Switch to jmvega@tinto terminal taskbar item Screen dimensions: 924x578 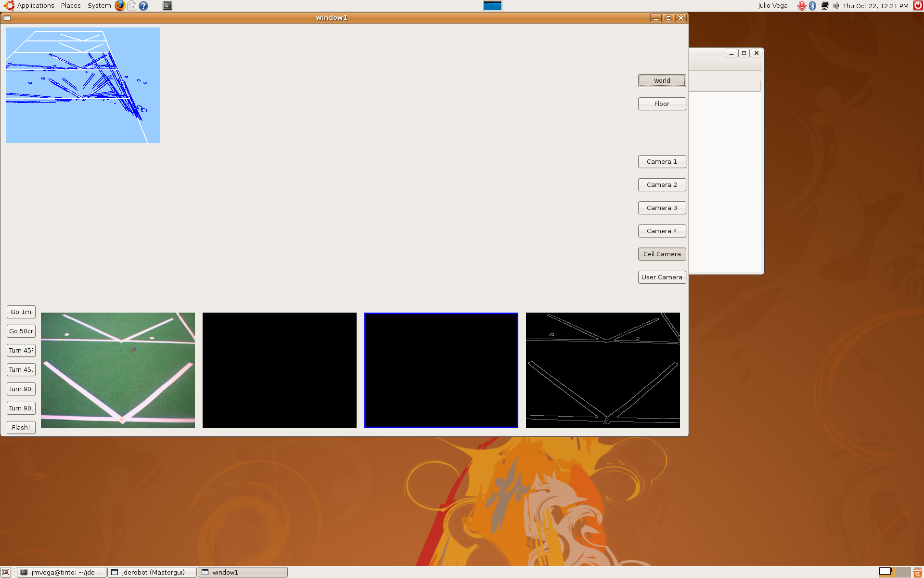click(x=61, y=572)
